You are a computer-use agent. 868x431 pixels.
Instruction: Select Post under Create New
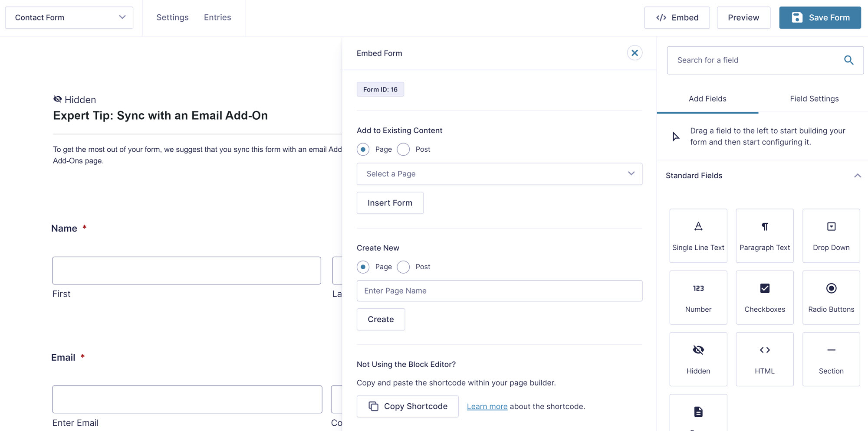(403, 267)
